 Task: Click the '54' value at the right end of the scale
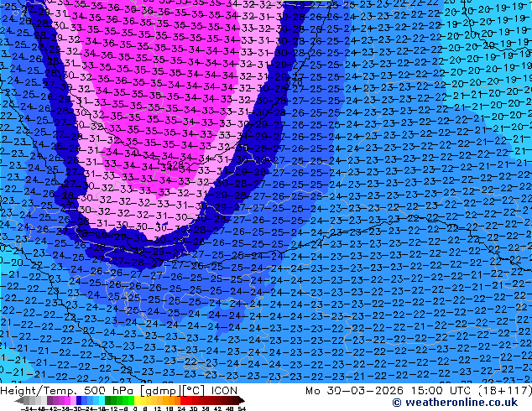tap(242, 408)
